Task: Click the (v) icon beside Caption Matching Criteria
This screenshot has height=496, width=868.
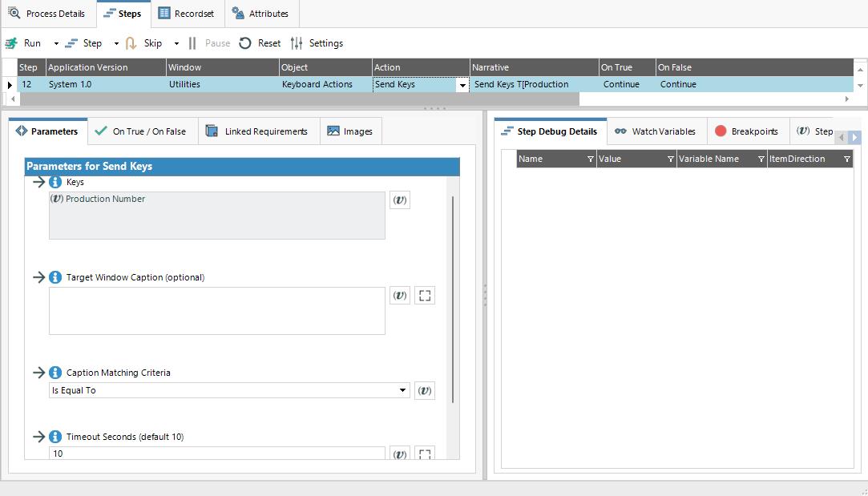Action: click(x=425, y=390)
